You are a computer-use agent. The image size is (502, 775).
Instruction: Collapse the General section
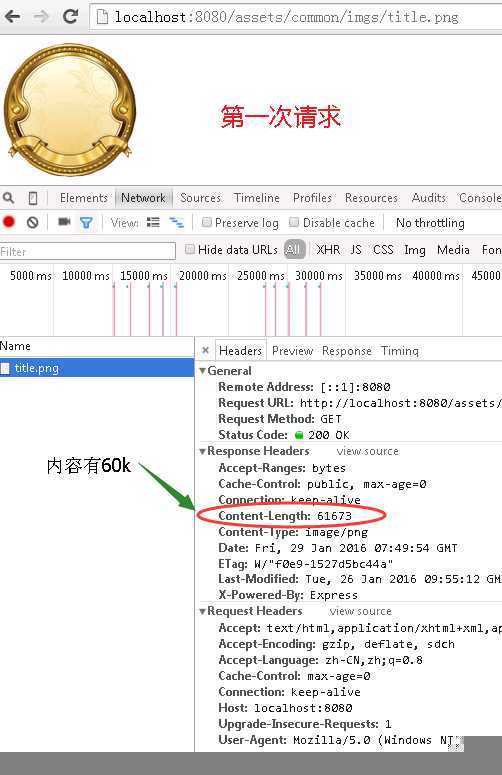203,371
